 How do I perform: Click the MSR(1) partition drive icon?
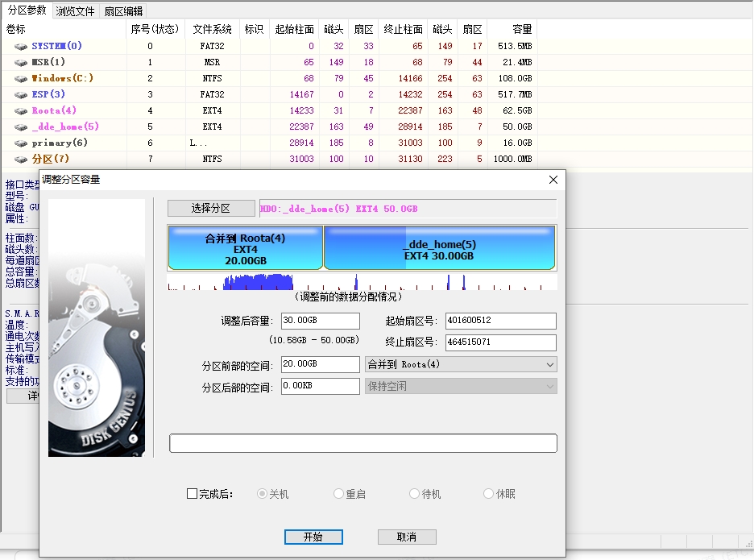21,63
